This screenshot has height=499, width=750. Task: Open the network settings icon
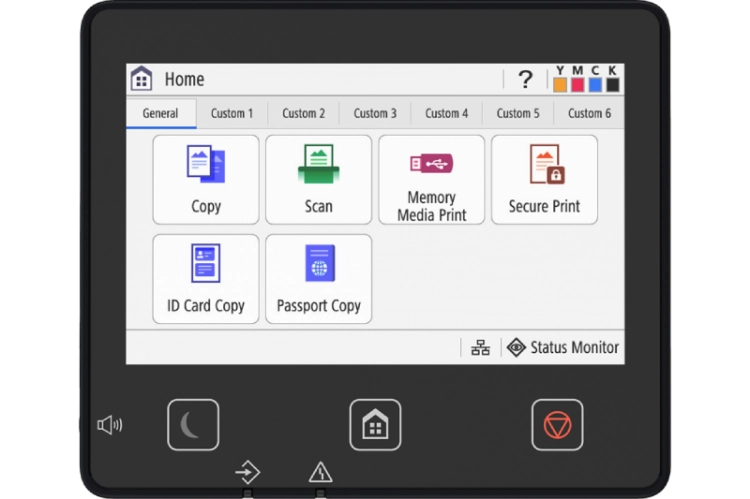click(x=480, y=347)
